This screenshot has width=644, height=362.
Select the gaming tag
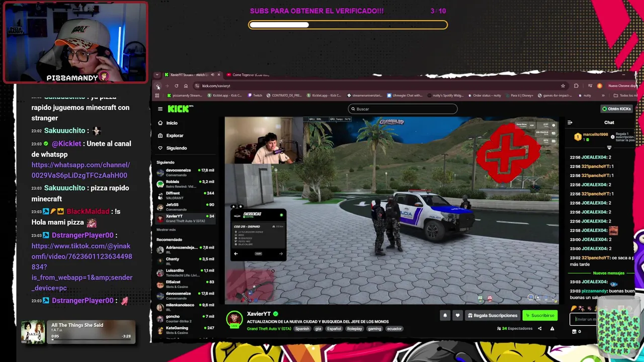(374, 329)
